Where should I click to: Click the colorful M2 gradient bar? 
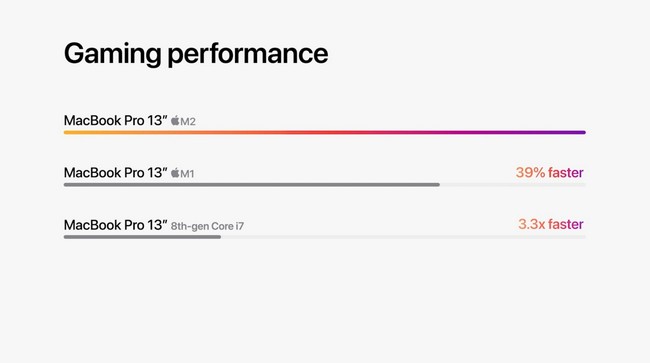[325, 133]
